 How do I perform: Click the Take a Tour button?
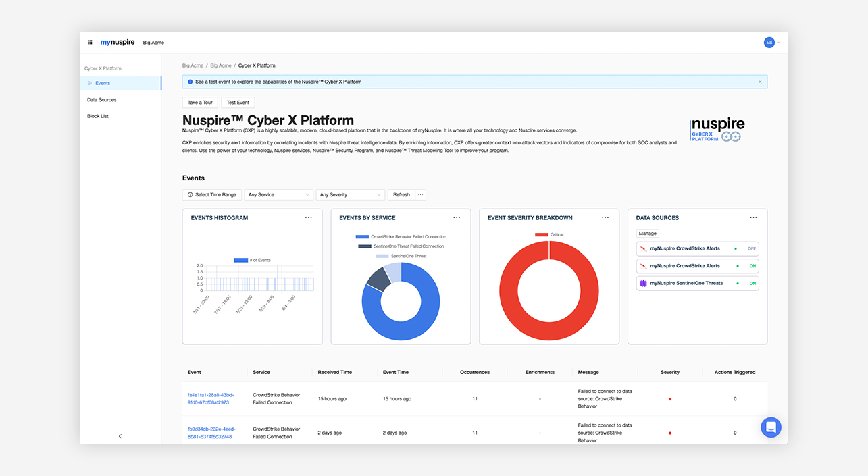(200, 103)
